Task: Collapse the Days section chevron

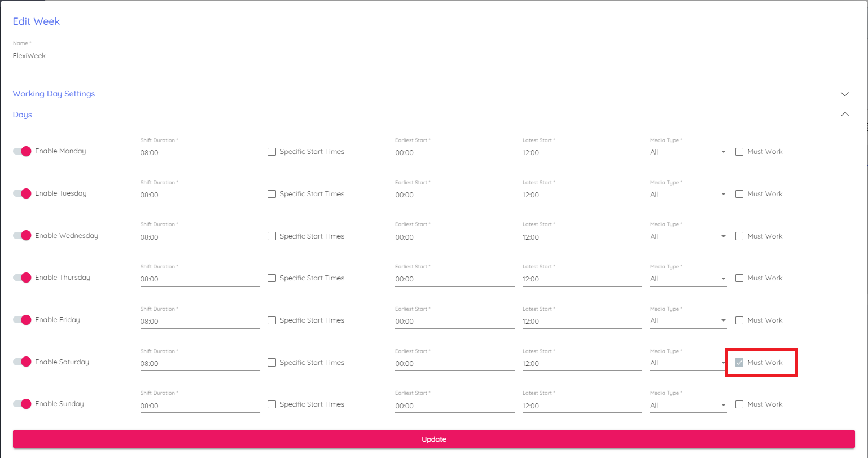Action: tap(844, 114)
